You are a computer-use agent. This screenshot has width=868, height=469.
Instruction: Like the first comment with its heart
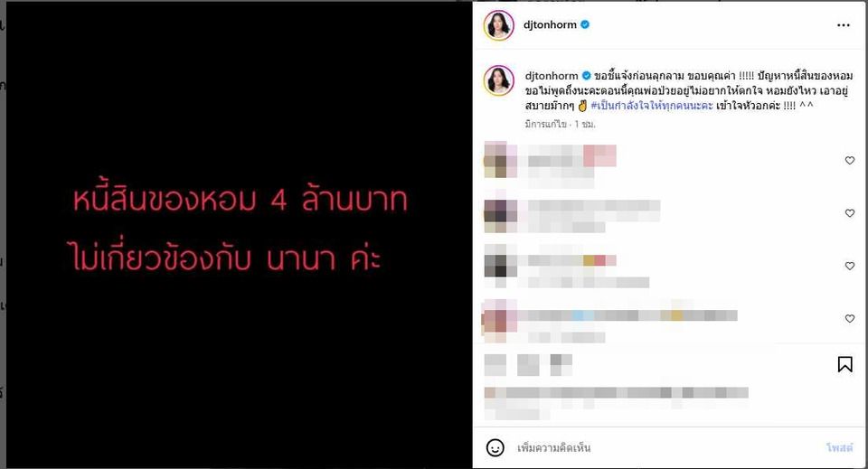(x=850, y=160)
